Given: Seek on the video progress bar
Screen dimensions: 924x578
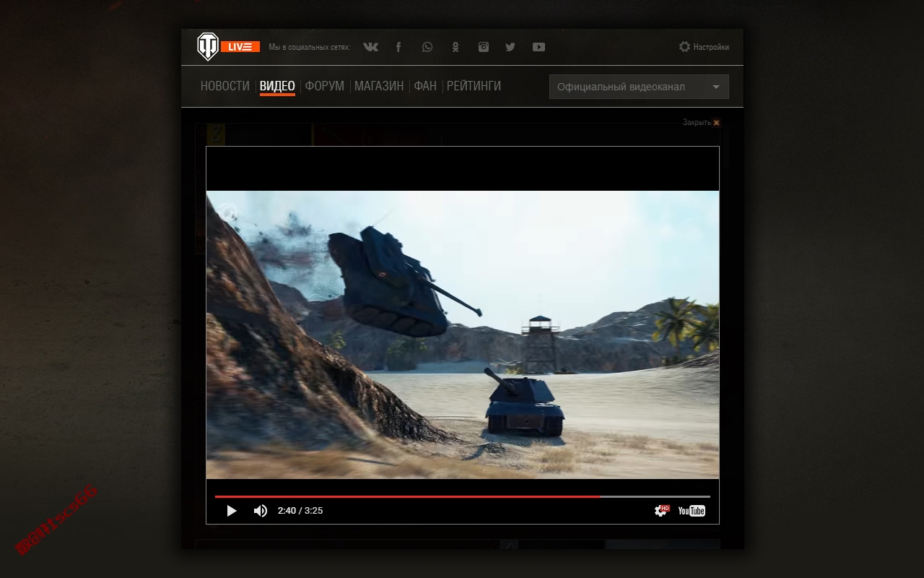Looking at the screenshot, I should pyautogui.click(x=463, y=496).
